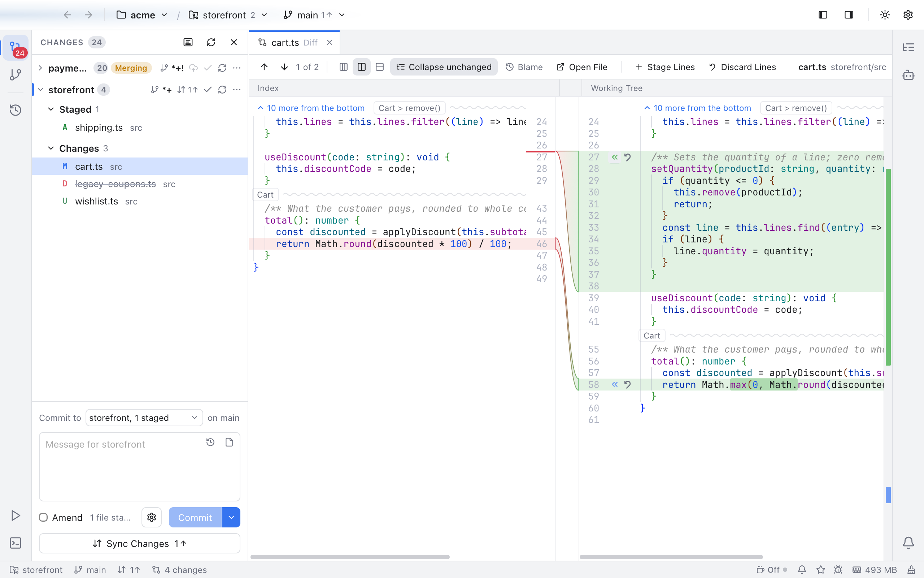Toggle Collapse unchanged
Screen dimensions: 924x578
click(444, 67)
